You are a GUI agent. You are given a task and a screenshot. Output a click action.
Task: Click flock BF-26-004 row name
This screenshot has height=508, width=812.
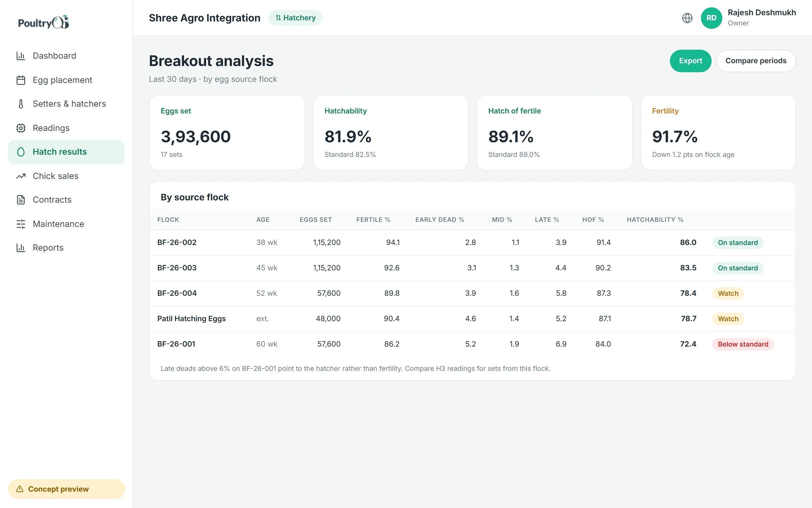point(177,293)
